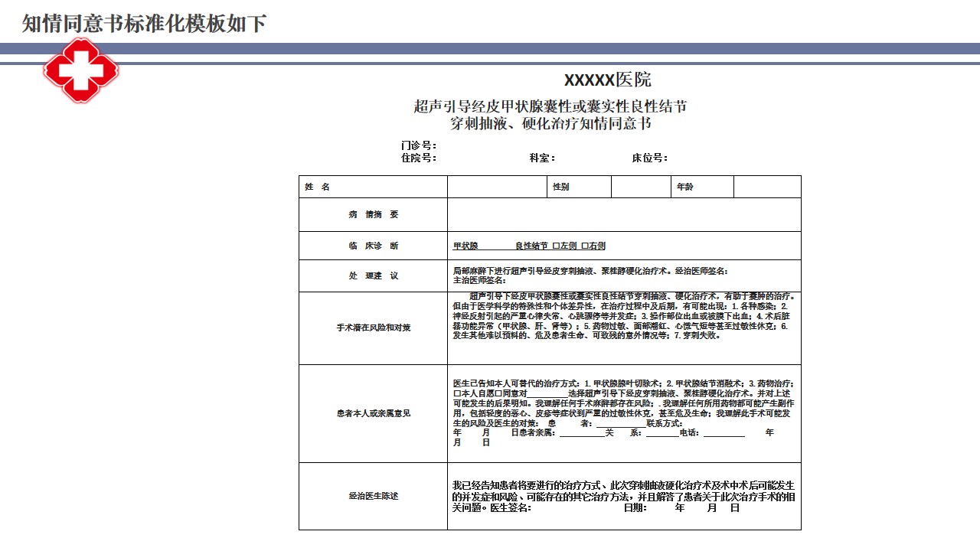980x551 pixels.
Task: Click the blank 病情摘要 content cell
Action: coord(624,214)
